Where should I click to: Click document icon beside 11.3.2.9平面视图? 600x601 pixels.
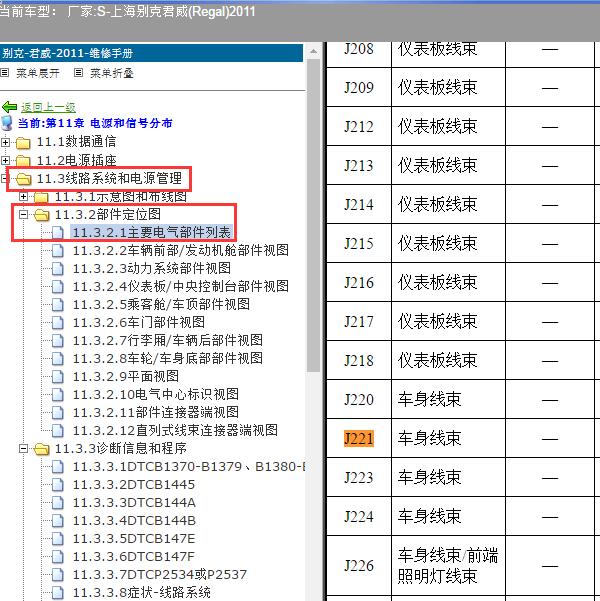pyautogui.click(x=58, y=377)
